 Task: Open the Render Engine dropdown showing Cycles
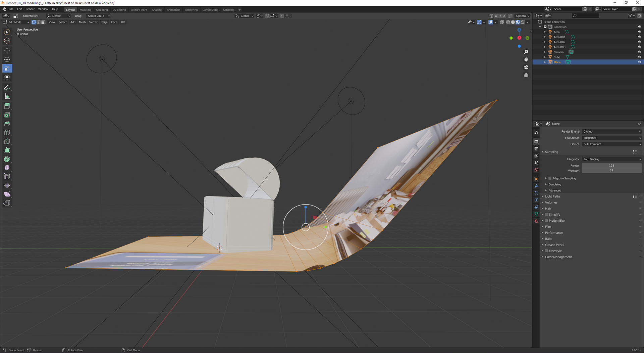coord(612,132)
